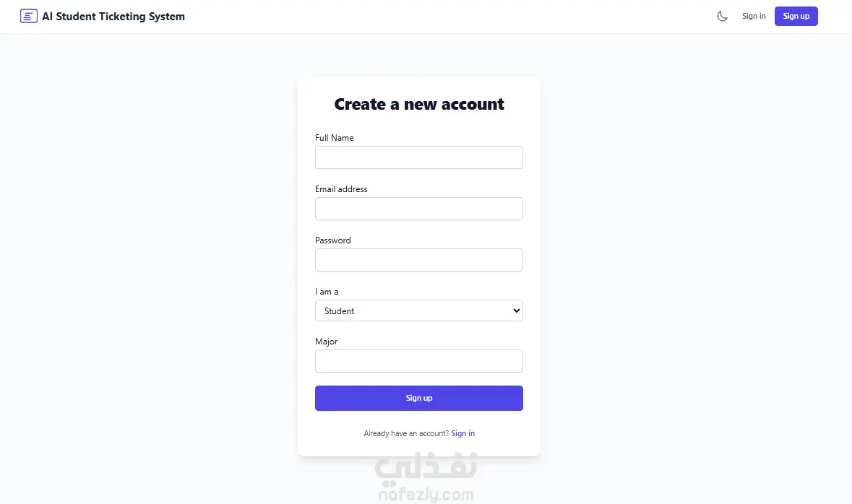This screenshot has width=852, height=504.
Task: Open the dropdown arrow on role selector
Action: 515,310
